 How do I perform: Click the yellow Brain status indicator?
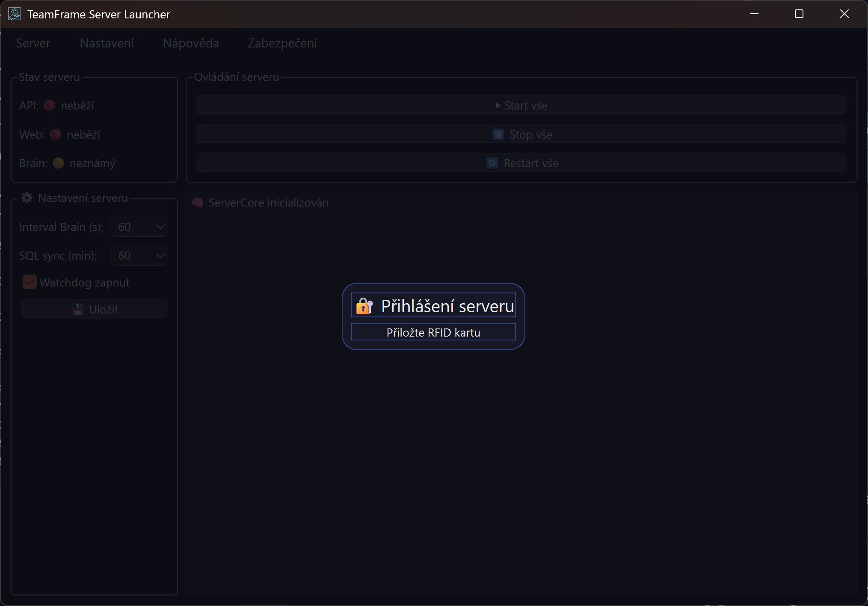58,163
